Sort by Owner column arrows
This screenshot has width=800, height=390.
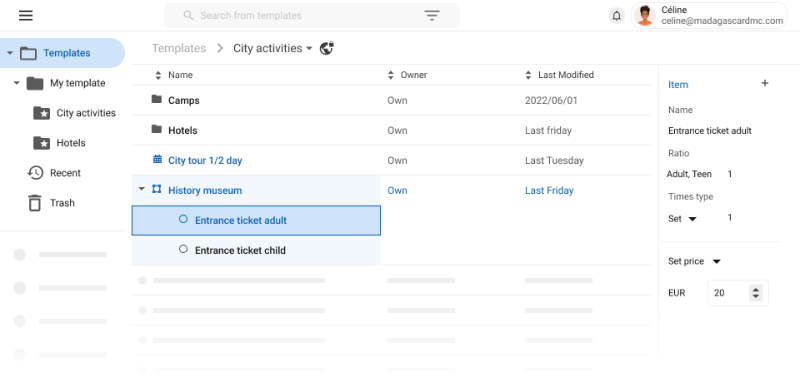coord(391,75)
